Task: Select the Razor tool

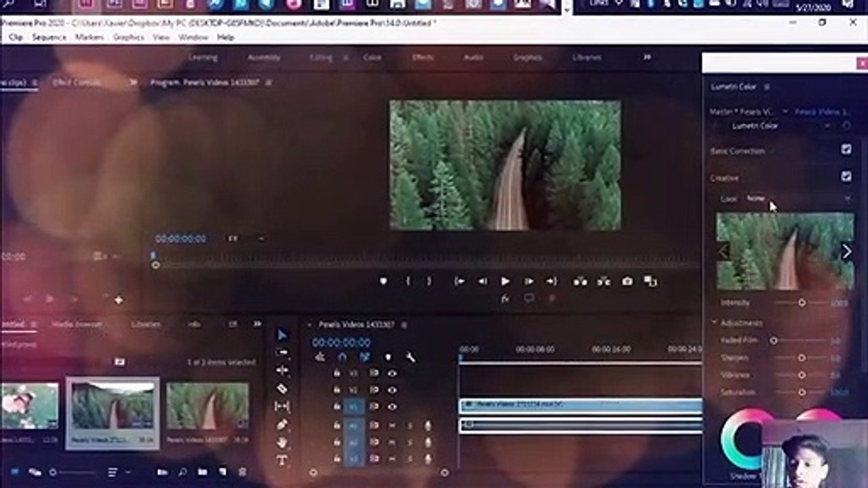Action: pos(282,388)
